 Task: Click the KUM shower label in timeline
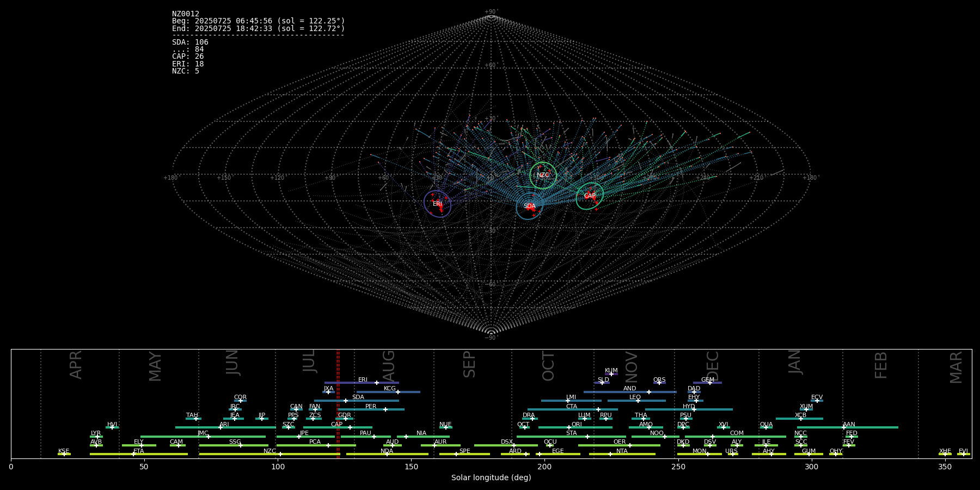tap(611, 371)
